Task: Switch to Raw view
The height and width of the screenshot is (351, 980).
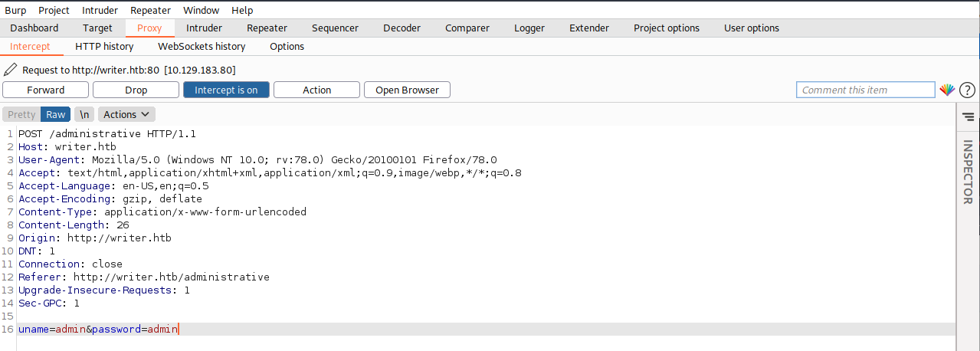Action: tap(56, 114)
